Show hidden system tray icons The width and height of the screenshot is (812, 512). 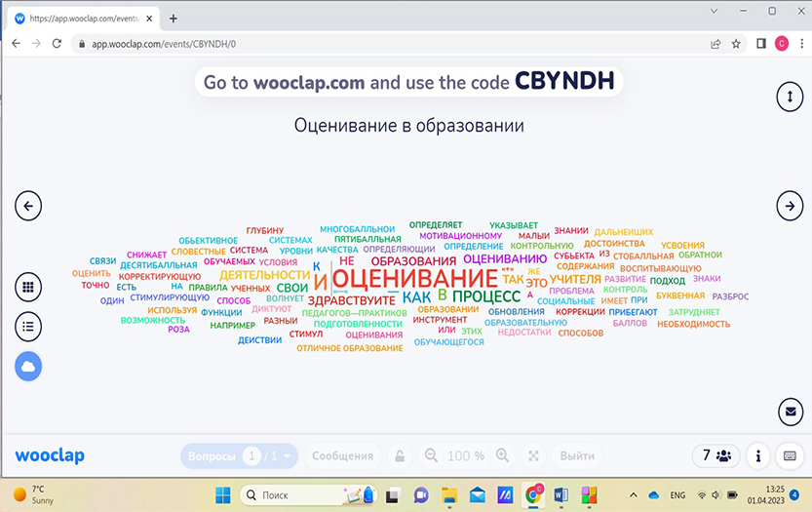pyautogui.click(x=635, y=494)
